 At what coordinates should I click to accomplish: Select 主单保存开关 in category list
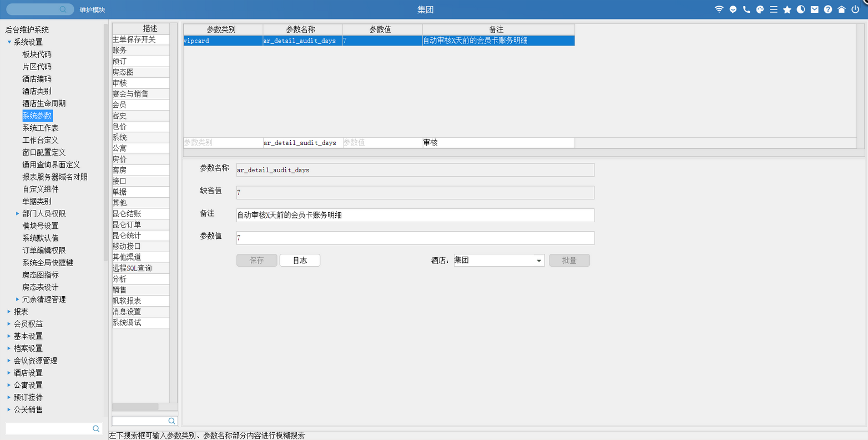point(141,39)
